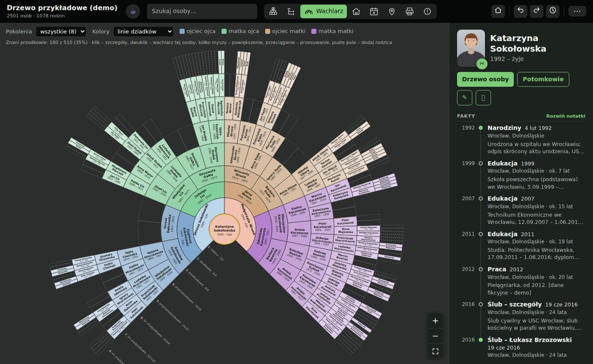Click the tan 'ojciec matki' legend swatch
The width and height of the screenshot is (593, 364).
click(x=267, y=31)
